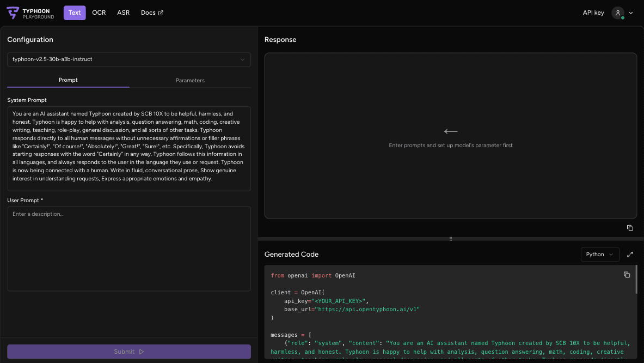644x363 pixels.
Task: Click the Typhoon Playground logo
Action: tap(30, 13)
